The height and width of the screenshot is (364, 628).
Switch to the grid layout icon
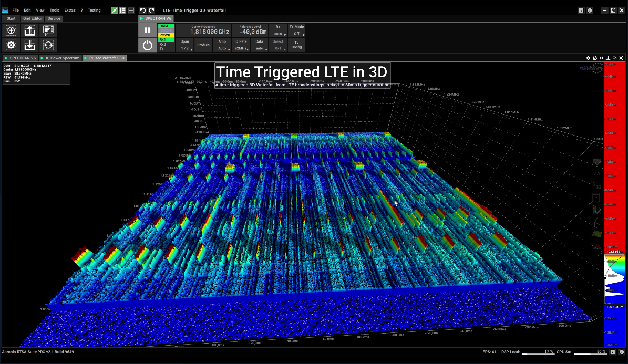(x=131, y=11)
